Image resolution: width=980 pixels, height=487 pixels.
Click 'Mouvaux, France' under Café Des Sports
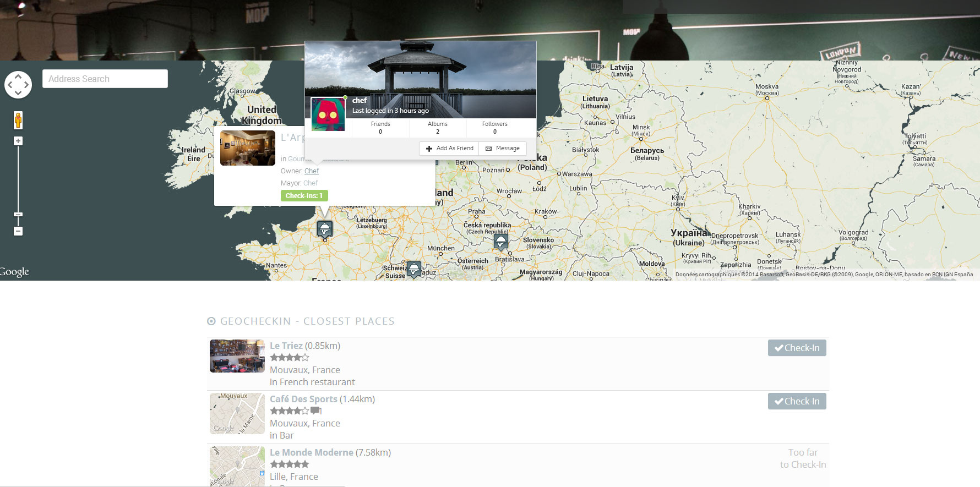coord(305,423)
